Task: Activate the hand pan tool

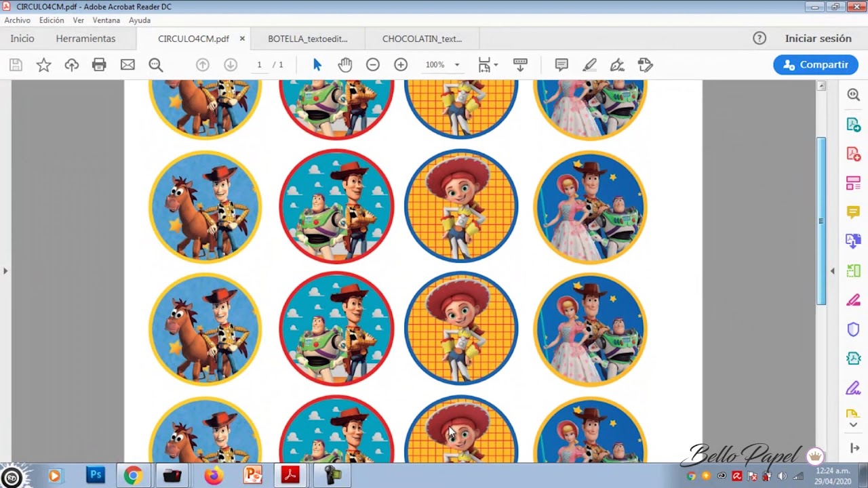Action: point(345,65)
